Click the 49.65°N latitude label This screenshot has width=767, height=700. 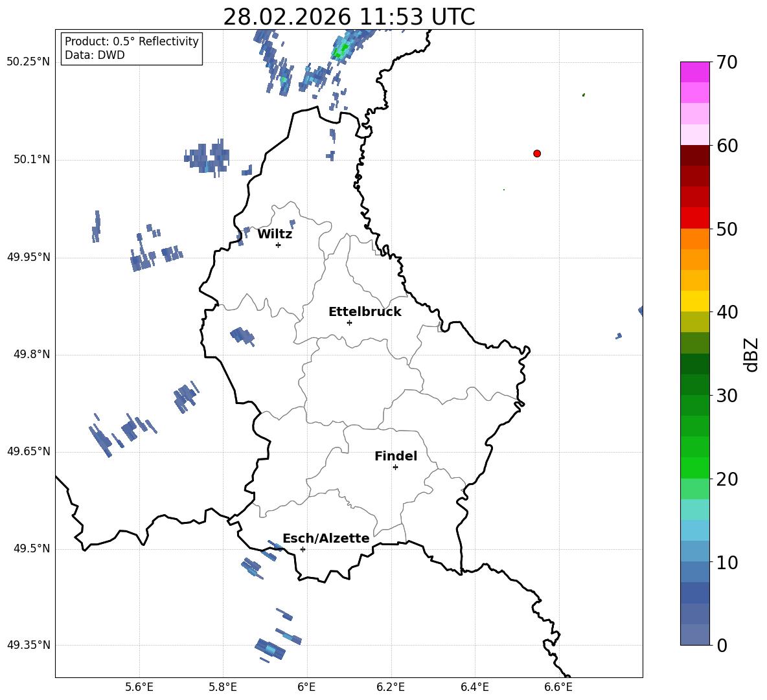[29, 451]
